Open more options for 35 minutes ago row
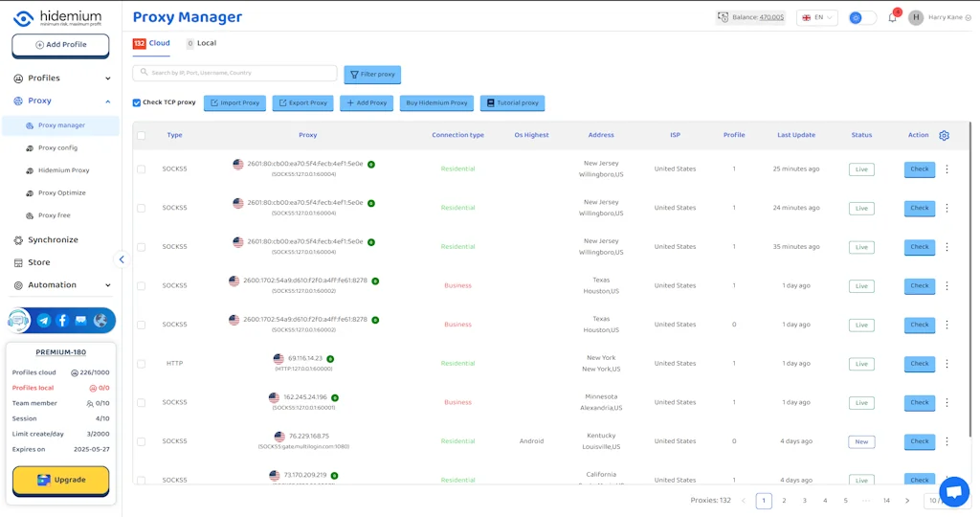Image resolution: width=980 pixels, height=517 pixels. (947, 246)
